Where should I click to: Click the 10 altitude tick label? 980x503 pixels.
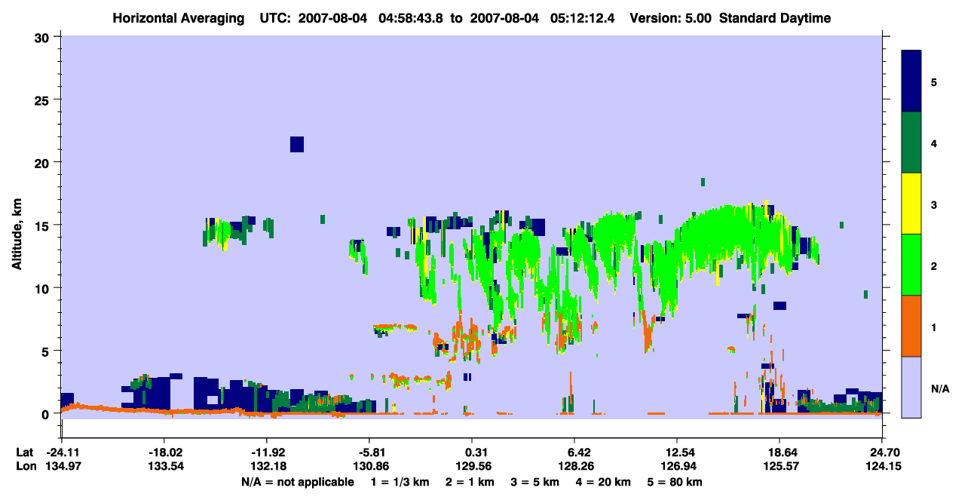point(44,288)
